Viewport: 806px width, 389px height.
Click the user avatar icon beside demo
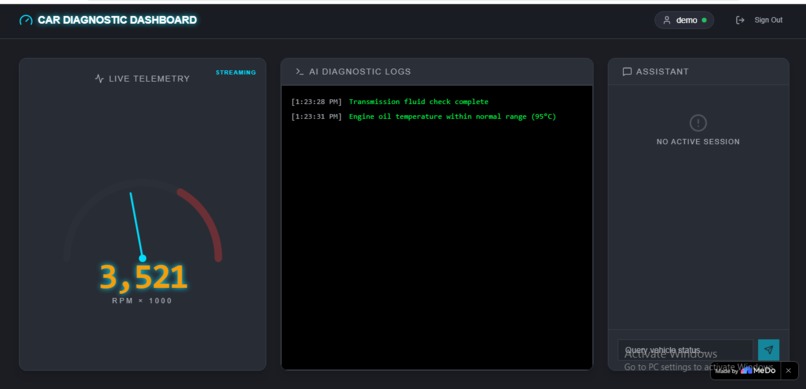click(667, 20)
